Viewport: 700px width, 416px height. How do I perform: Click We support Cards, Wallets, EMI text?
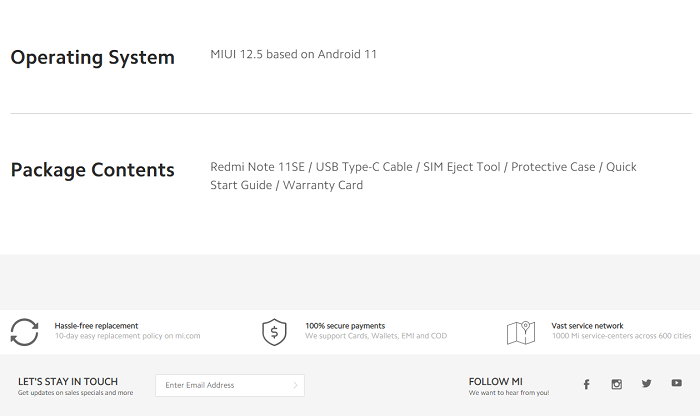click(376, 336)
